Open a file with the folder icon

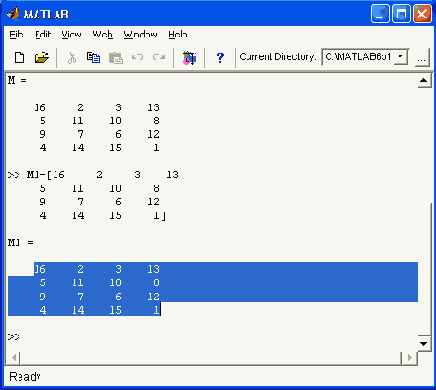pyautogui.click(x=42, y=58)
